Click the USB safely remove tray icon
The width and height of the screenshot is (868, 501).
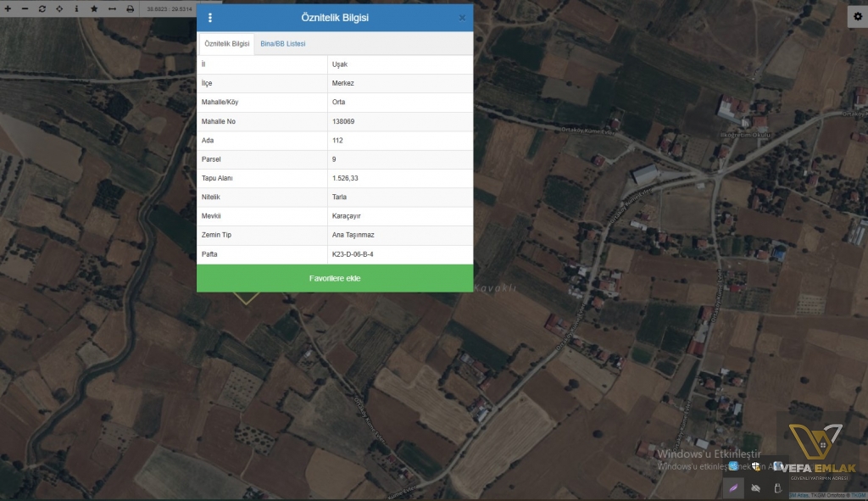(x=777, y=487)
